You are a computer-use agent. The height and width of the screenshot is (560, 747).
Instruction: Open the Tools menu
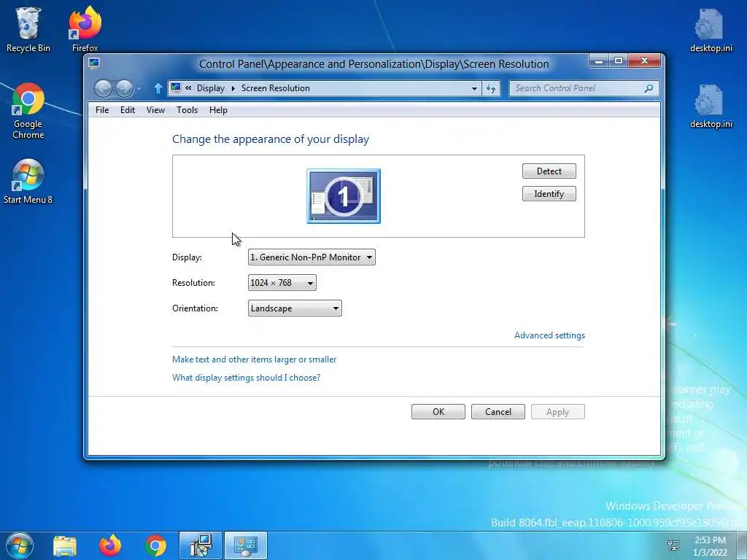click(x=187, y=110)
